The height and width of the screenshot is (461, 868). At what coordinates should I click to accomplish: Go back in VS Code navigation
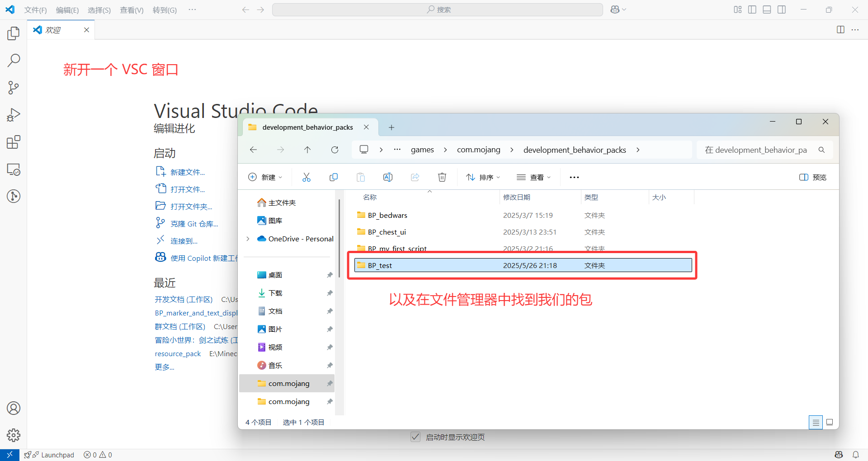(245, 9)
